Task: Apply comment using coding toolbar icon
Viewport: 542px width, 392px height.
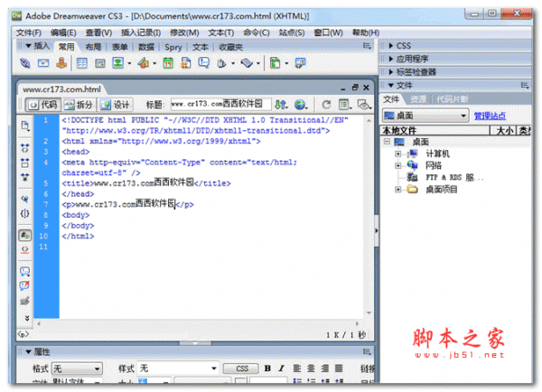Action: pos(25,271)
